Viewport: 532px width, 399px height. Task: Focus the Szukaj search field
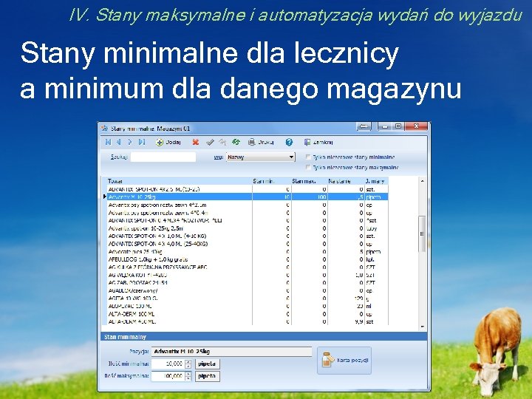(163, 157)
